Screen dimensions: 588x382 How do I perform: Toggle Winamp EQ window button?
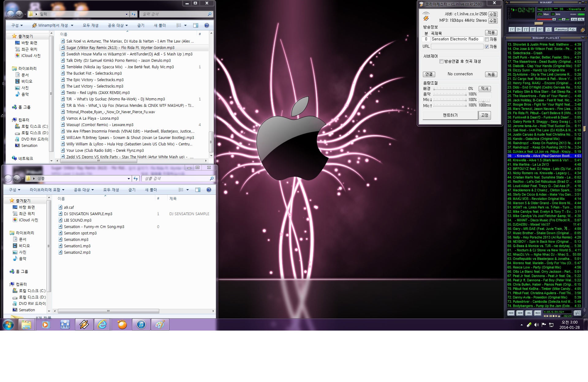pyautogui.click(x=574, y=19)
